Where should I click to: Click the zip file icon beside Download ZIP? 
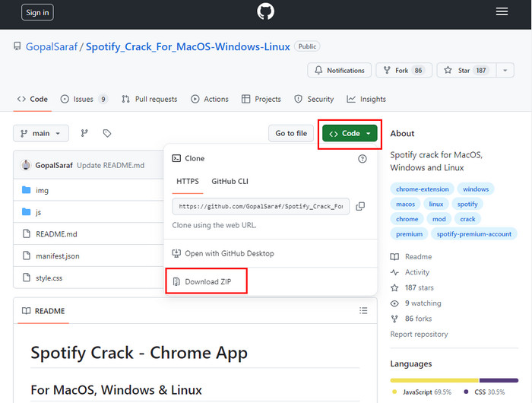(176, 281)
